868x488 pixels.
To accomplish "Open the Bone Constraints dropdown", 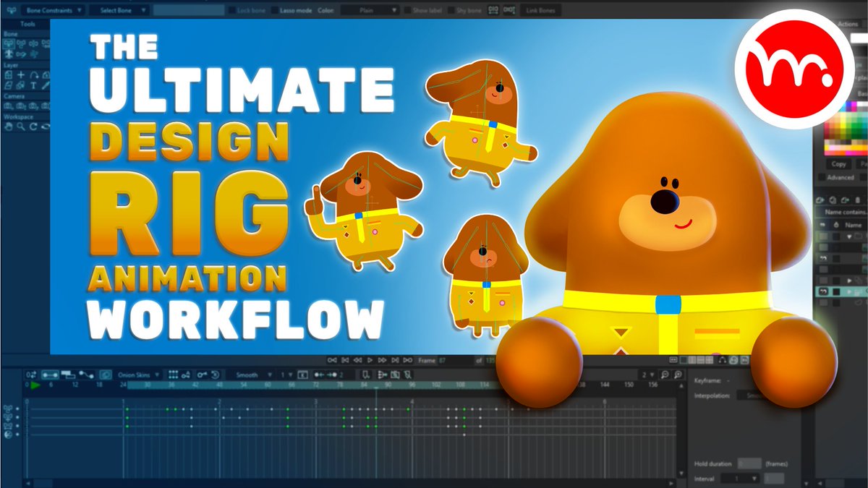I will (x=53, y=11).
